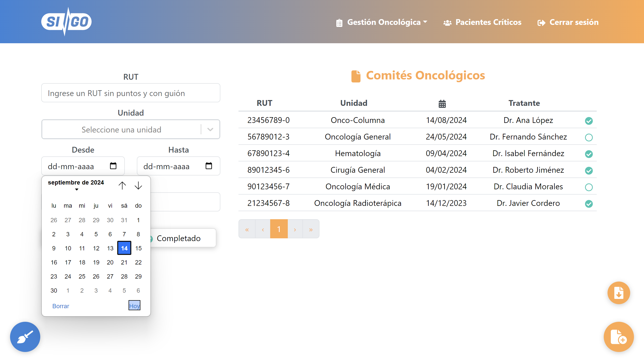Click the document icon beside Comités Oncológicos
Viewport: 644px width, 362px height.
(x=356, y=76)
